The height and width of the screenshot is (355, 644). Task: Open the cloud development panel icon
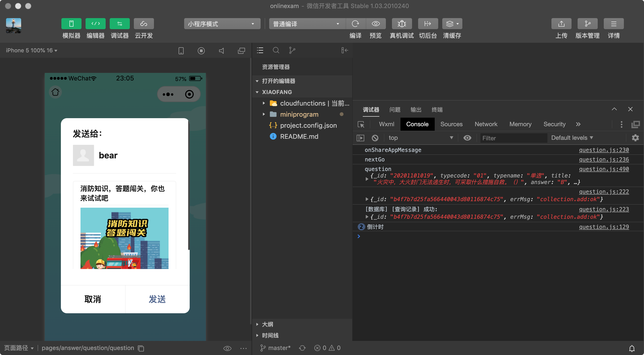(144, 24)
